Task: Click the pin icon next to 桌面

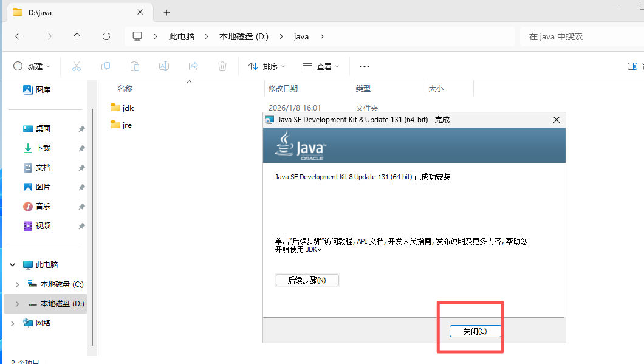Action: [x=82, y=129]
